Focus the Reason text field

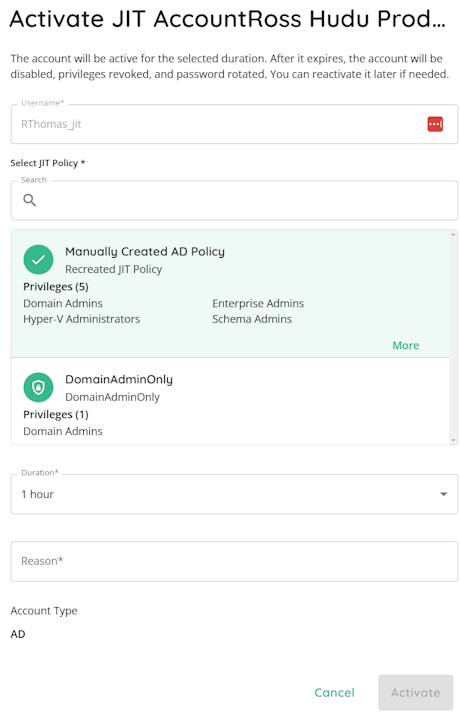tap(234, 561)
